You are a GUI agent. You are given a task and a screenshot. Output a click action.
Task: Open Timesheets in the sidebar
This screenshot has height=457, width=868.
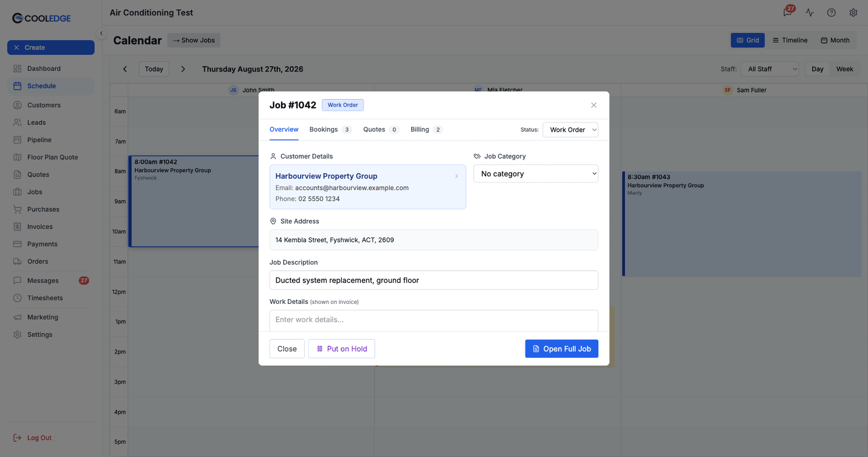click(51, 298)
